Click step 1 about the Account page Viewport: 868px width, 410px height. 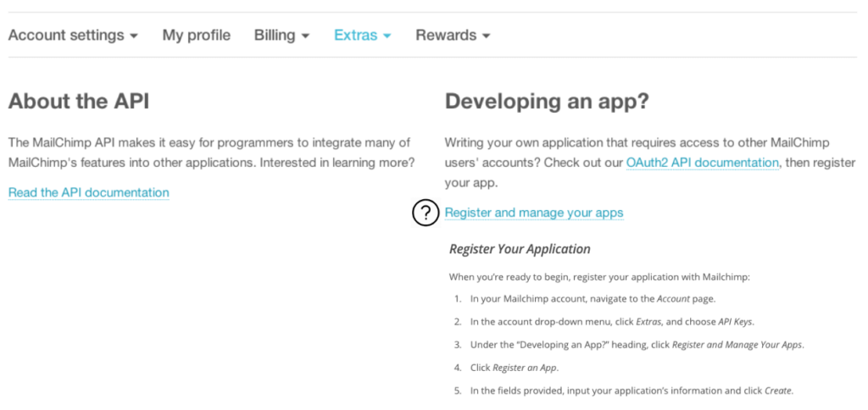click(x=586, y=299)
